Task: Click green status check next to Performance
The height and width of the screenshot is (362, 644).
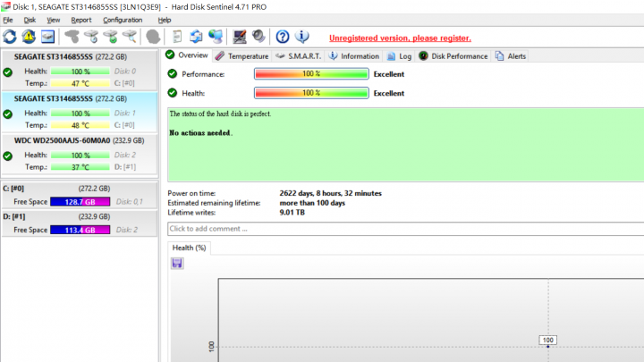Action: point(172,74)
